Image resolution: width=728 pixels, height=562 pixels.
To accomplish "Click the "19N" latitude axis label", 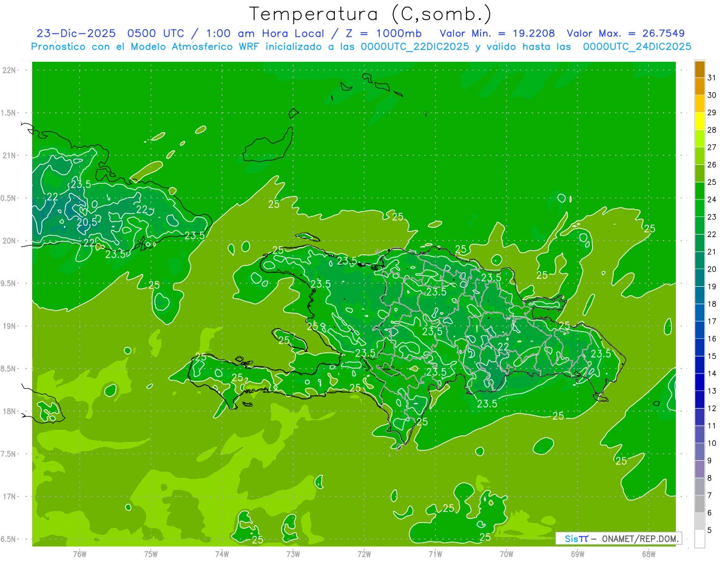I will (x=10, y=326).
